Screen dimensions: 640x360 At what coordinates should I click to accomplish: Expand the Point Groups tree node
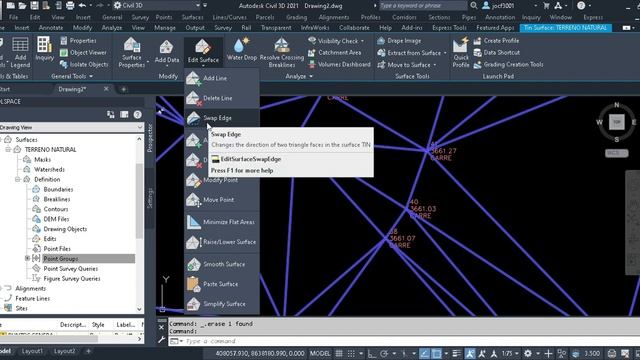point(27,258)
